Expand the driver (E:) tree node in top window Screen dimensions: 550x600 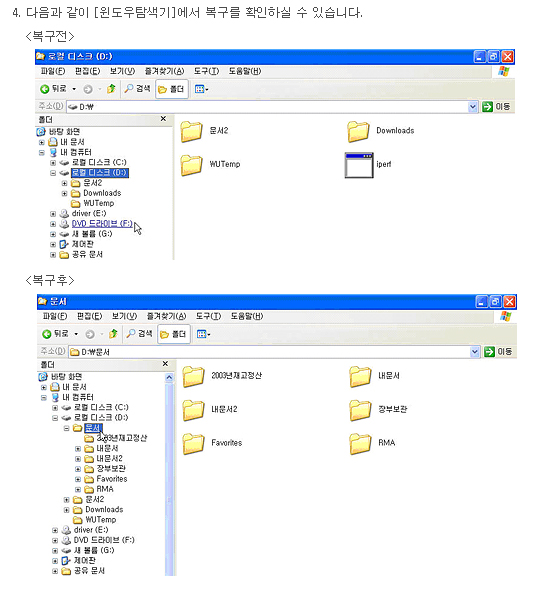tap(53, 214)
